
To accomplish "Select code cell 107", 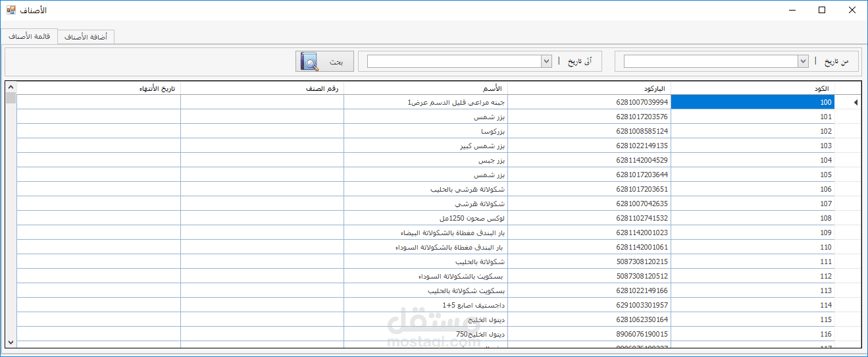I will (x=753, y=204).
